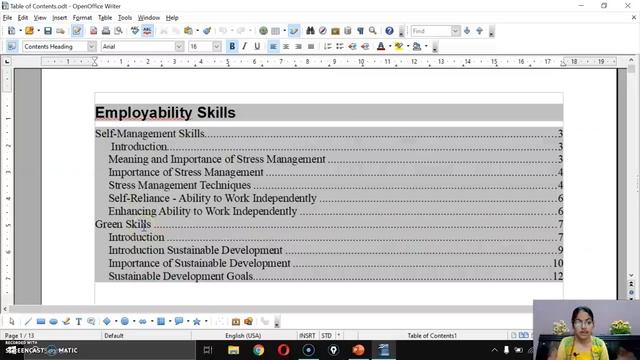Open File Explorer from the taskbar

pyautogui.click(x=233, y=350)
